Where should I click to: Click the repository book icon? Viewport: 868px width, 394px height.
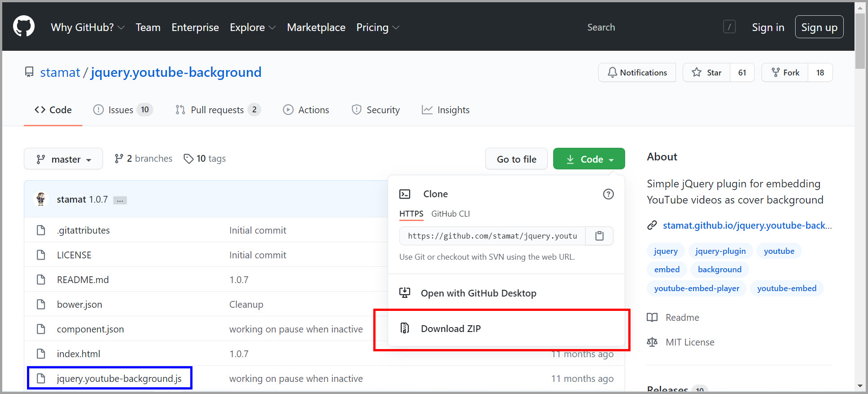pos(29,72)
